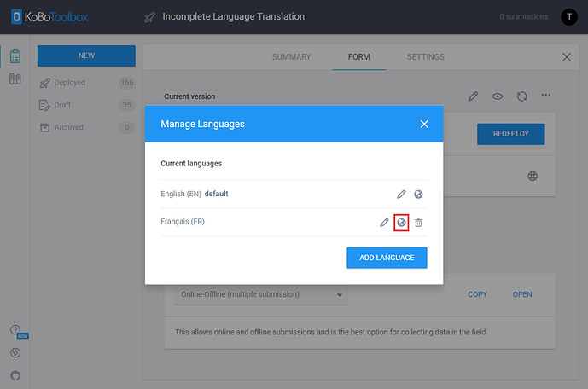Screen dimensions: 588x389
Task: Preview the form with the eye icon
Action: point(498,96)
